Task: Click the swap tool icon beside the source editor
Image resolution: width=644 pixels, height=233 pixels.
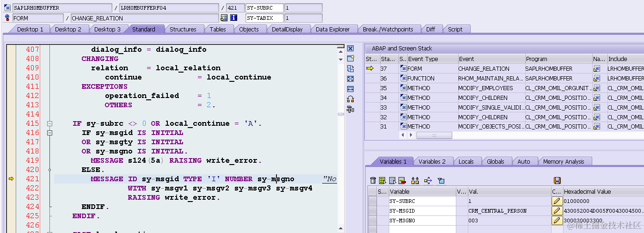Action: 350,68
